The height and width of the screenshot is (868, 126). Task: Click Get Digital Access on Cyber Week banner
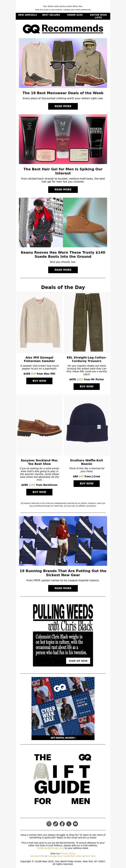point(63,738)
